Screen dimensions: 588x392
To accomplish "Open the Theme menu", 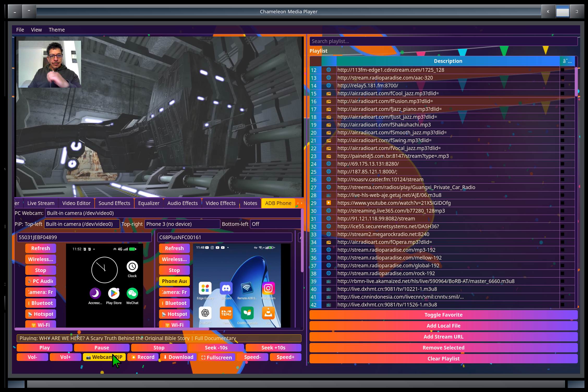I will 57,30.
